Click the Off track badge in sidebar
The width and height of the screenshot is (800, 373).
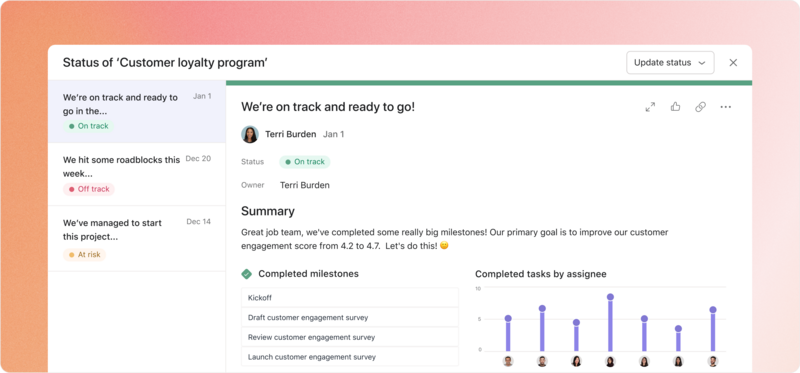[89, 189]
